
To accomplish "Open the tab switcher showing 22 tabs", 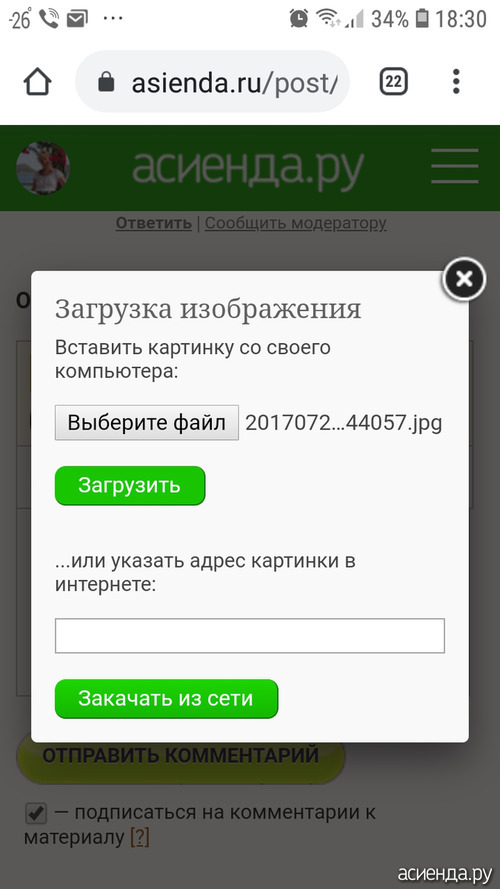I will pyautogui.click(x=393, y=83).
